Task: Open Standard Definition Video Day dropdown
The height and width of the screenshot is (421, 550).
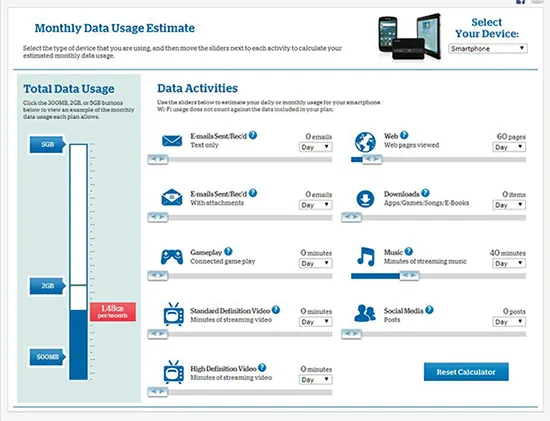Action: (x=315, y=322)
